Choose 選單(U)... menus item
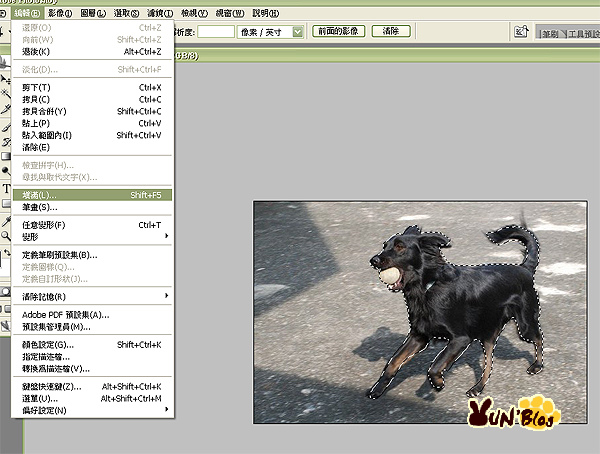 pos(92,398)
